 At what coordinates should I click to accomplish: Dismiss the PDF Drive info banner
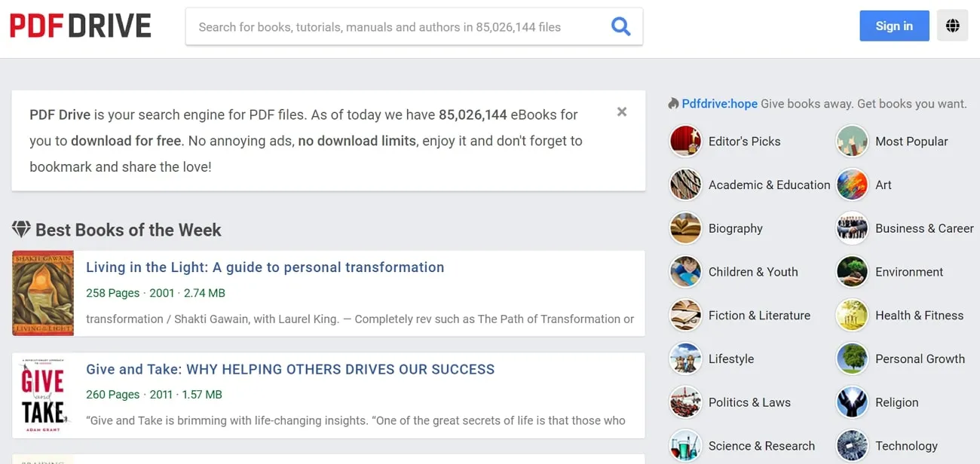point(622,112)
